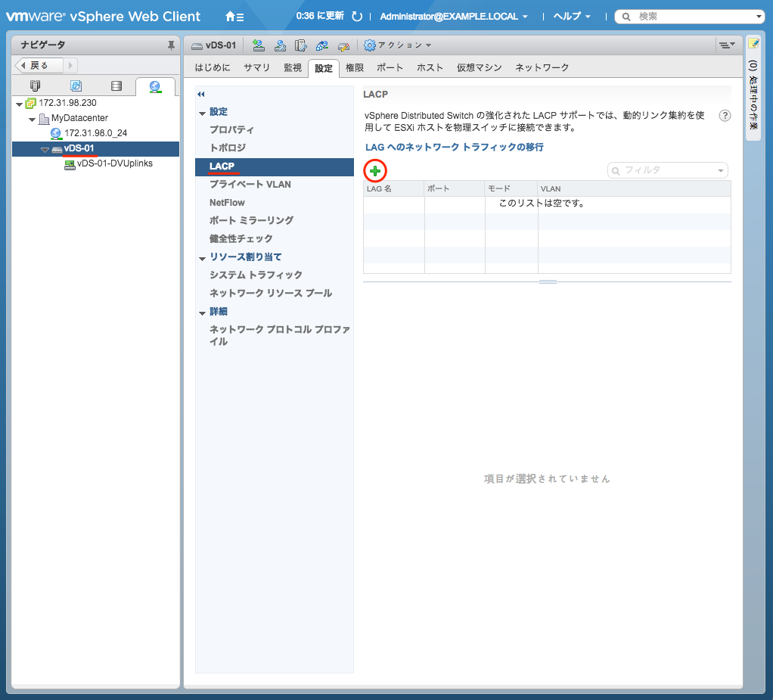Select ネットワーク プロトコル プロファイル item
The width and height of the screenshot is (773, 700).
point(280,335)
